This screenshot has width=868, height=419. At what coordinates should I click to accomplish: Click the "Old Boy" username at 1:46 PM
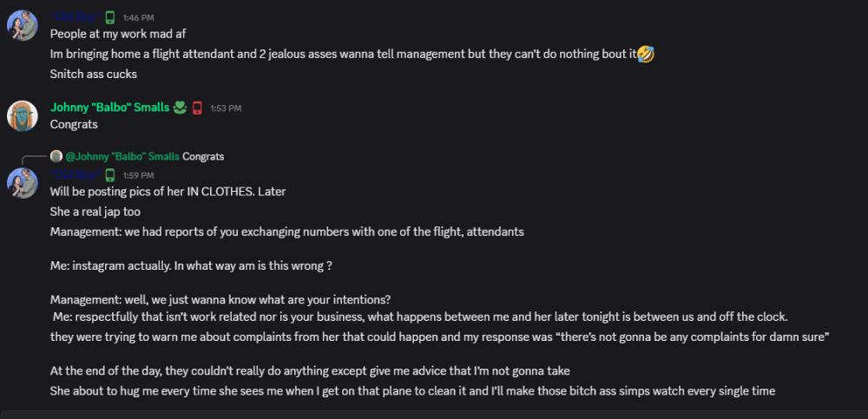coord(74,17)
